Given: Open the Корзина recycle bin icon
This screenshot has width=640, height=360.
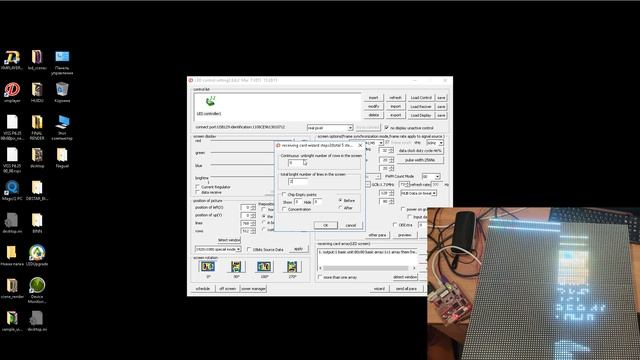Looking at the screenshot, I should click(x=62, y=89).
